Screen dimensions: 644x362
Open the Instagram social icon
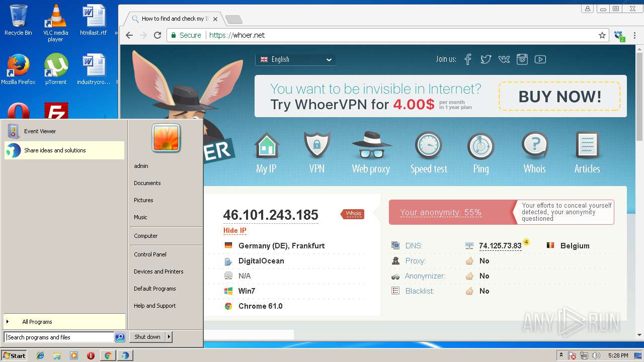(522, 59)
